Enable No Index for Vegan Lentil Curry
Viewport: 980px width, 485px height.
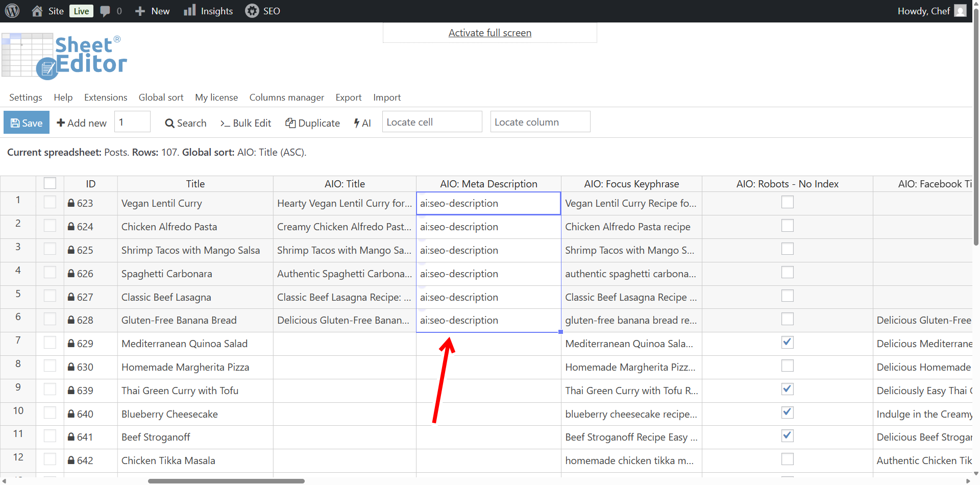787,202
